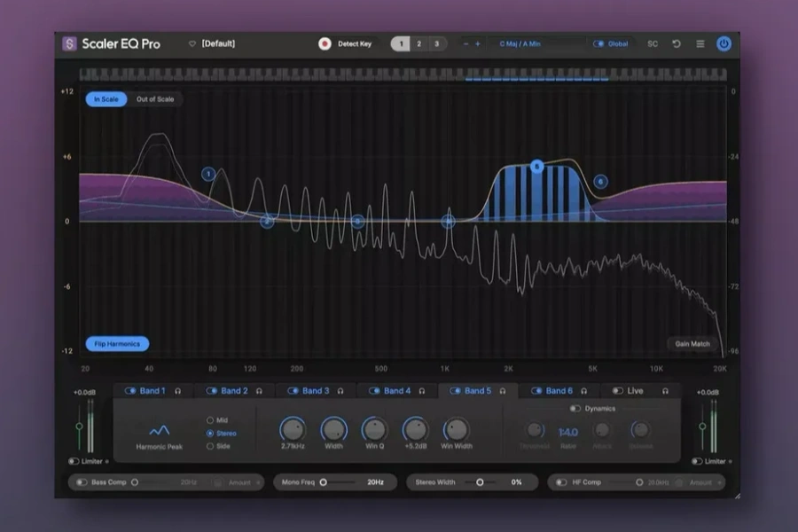
Task: Open the hamburger menu
Action: tap(700, 43)
